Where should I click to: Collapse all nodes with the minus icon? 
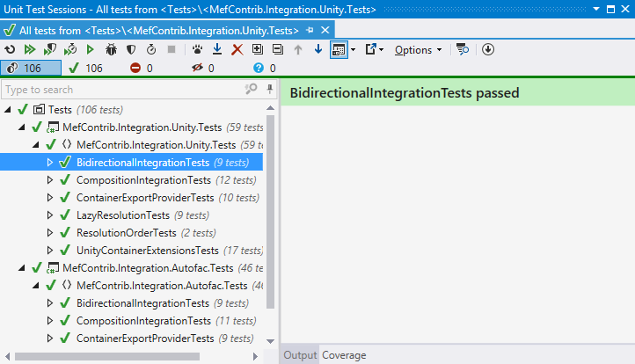click(278, 49)
